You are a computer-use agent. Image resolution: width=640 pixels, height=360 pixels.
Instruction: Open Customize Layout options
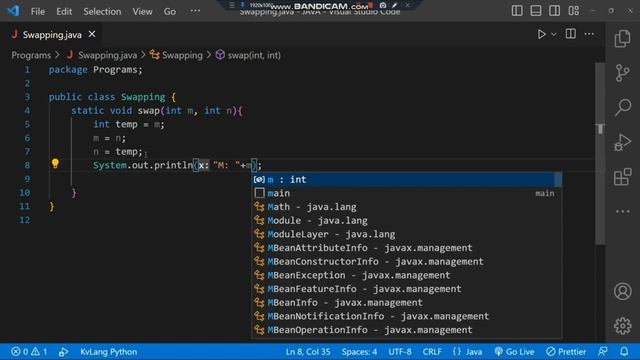coord(573,11)
